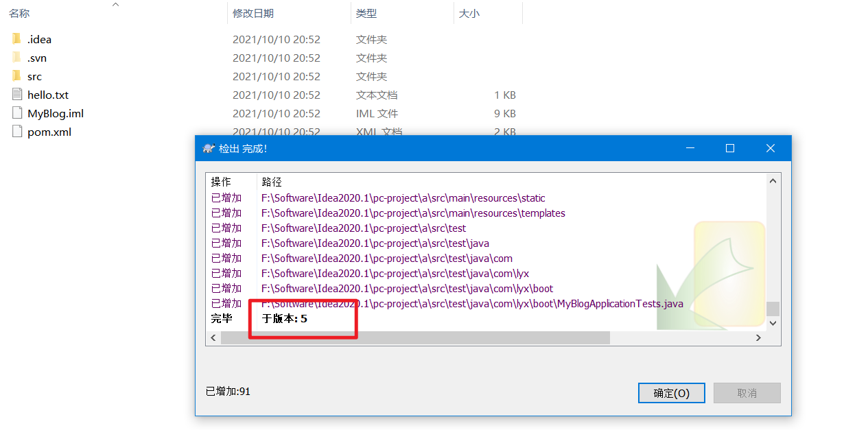This screenshot has width=868, height=430.
Task: Click the log list scroll-up arrow
Action: (773, 181)
